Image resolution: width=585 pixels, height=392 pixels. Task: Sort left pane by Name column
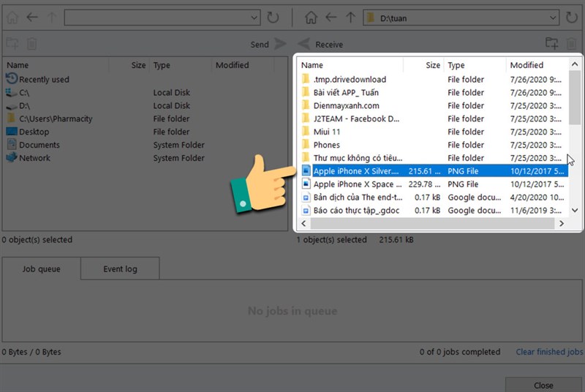18,65
